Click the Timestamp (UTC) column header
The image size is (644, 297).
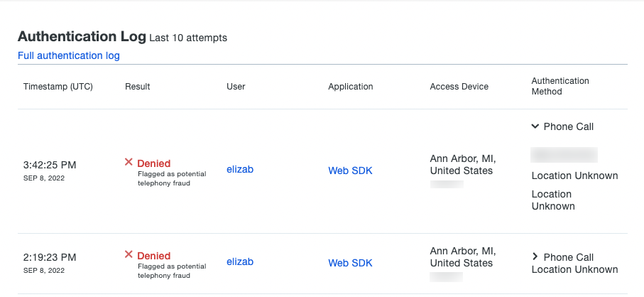click(x=58, y=87)
